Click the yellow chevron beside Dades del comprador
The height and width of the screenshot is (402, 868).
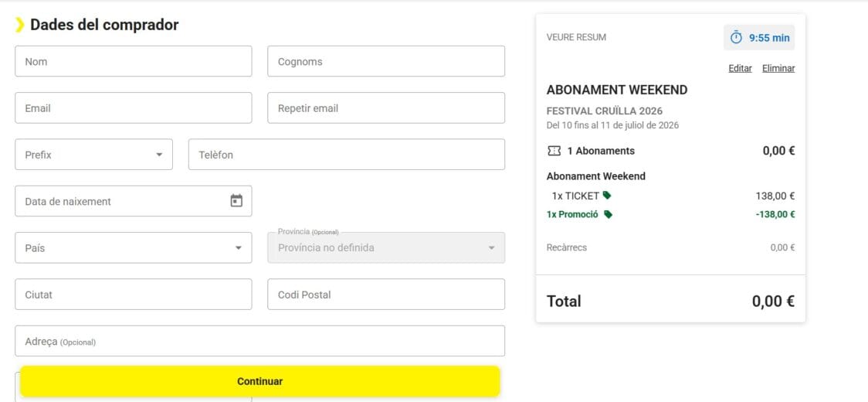coord(19,25)
